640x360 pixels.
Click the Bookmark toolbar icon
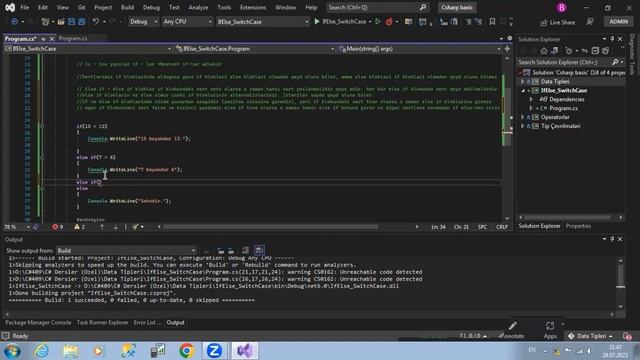[492, 22]
